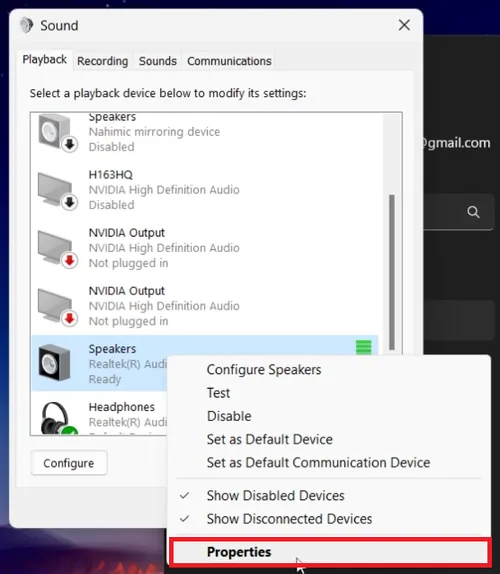Close the Sound dialog window

[404, 25]
